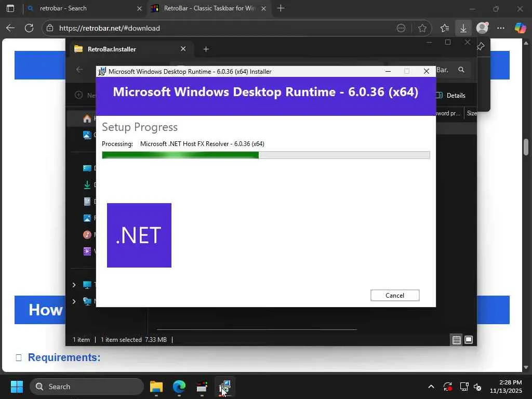Click the Size column header
This screenshot has height=399, width=532.
point(471,113)
